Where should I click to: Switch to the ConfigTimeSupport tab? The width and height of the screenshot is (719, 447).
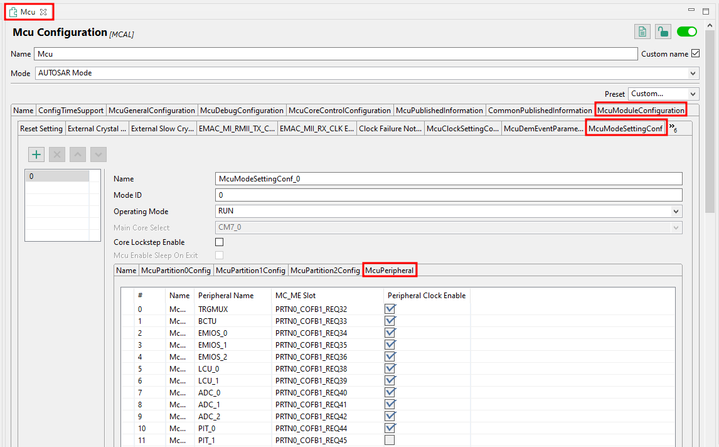click(x=71, y=110)
